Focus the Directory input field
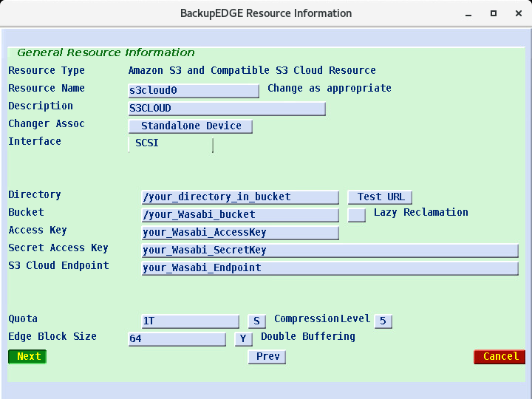The image size is (532, 399). [x=240, y=197]
